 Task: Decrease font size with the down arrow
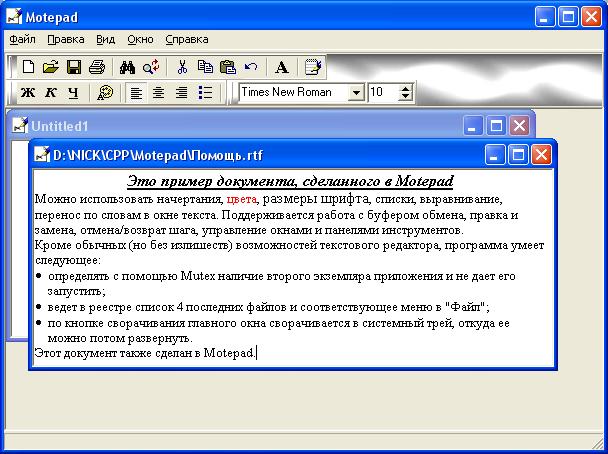[406, 97]
